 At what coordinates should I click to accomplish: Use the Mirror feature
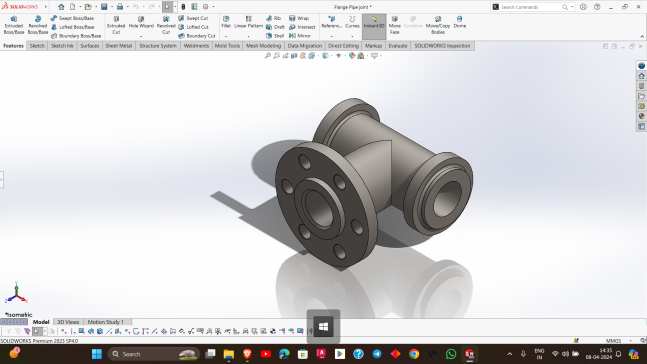click(x=300, y=36)
